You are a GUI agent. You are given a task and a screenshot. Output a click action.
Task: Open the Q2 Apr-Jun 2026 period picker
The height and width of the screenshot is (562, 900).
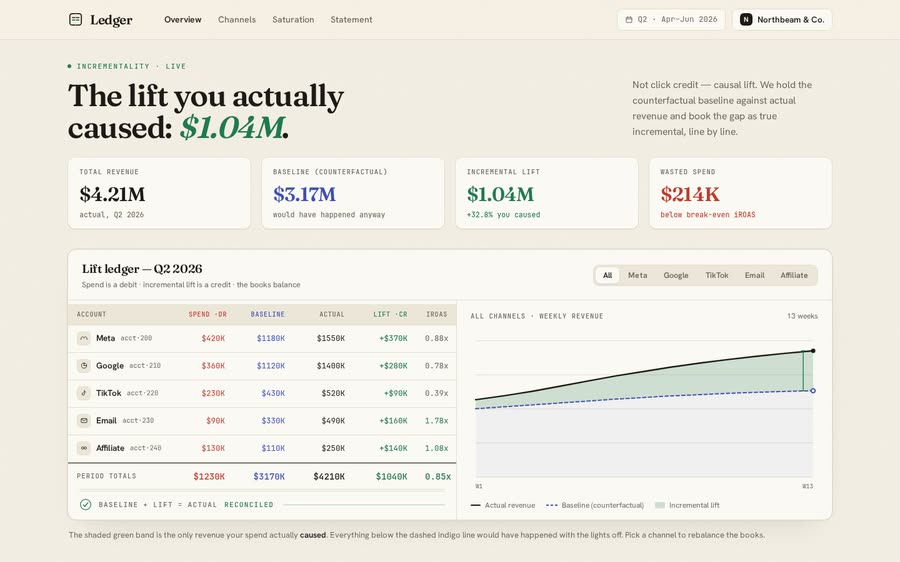coord(671,20)
